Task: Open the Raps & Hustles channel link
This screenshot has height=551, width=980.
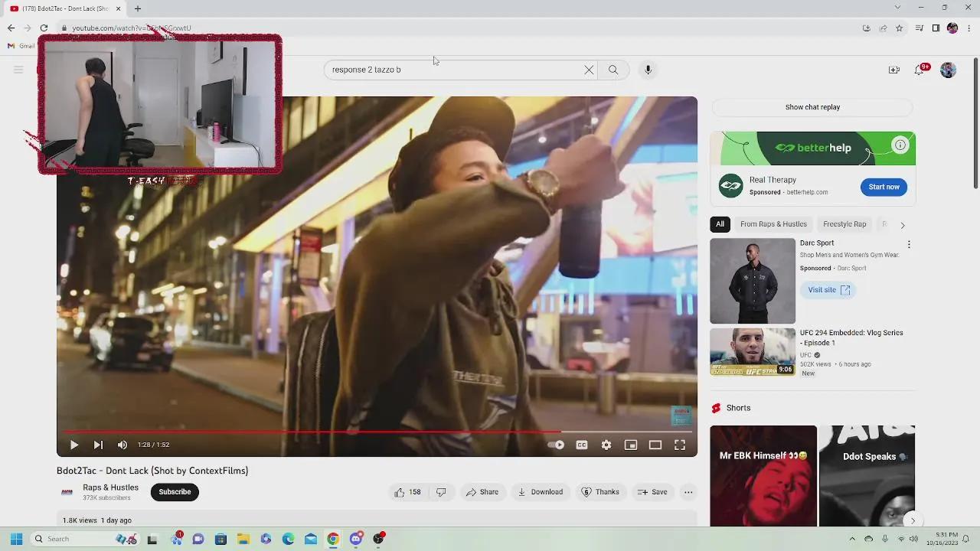Action: tap(110, 487)
